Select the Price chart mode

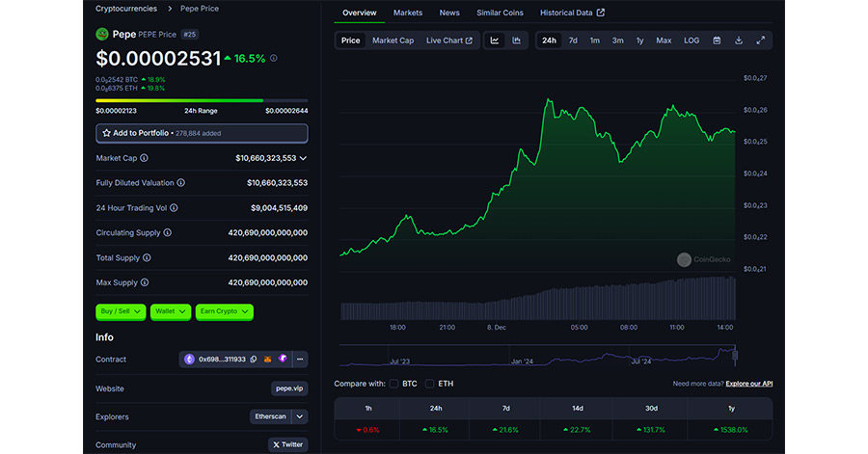(x=350, y=40)
